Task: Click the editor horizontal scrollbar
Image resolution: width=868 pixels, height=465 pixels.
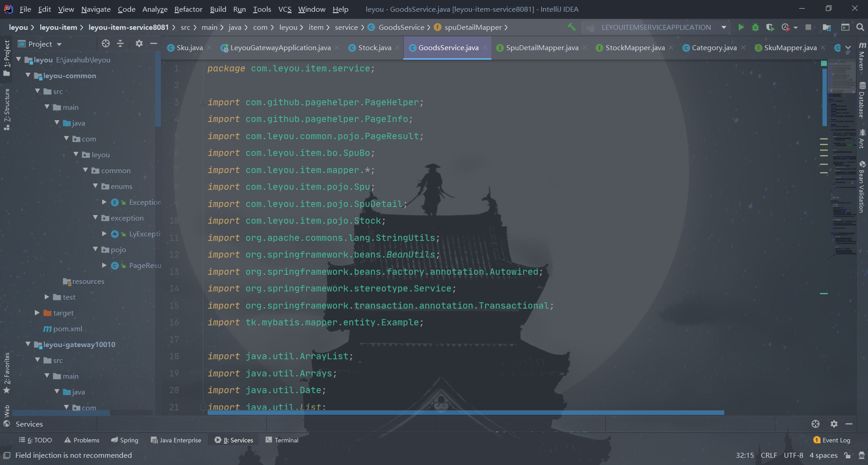Action: coord(466,413)
